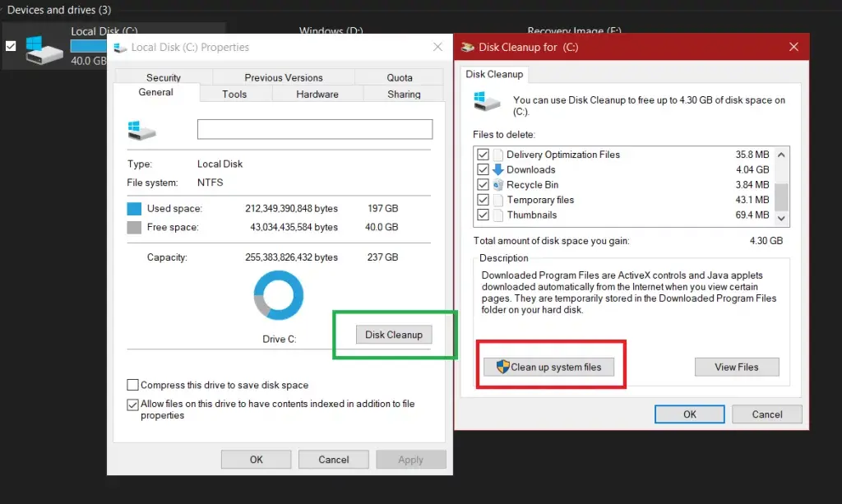Viewport: 842px width, 504px height.
Task: Switch to the Security tab
Action: (x=164, y=77)
